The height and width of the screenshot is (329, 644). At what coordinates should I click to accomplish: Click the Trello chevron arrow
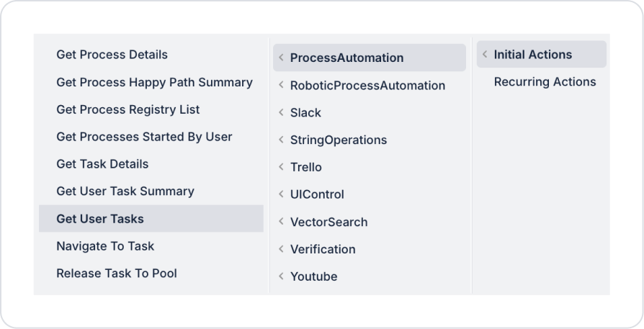(x=281, y=167)
